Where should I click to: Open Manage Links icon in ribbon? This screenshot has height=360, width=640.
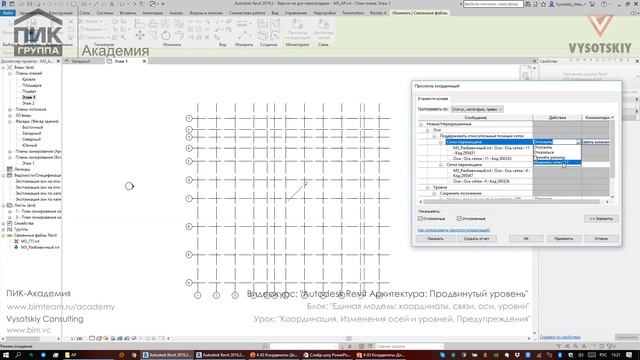pyautogui.click(x=323, y=29)
